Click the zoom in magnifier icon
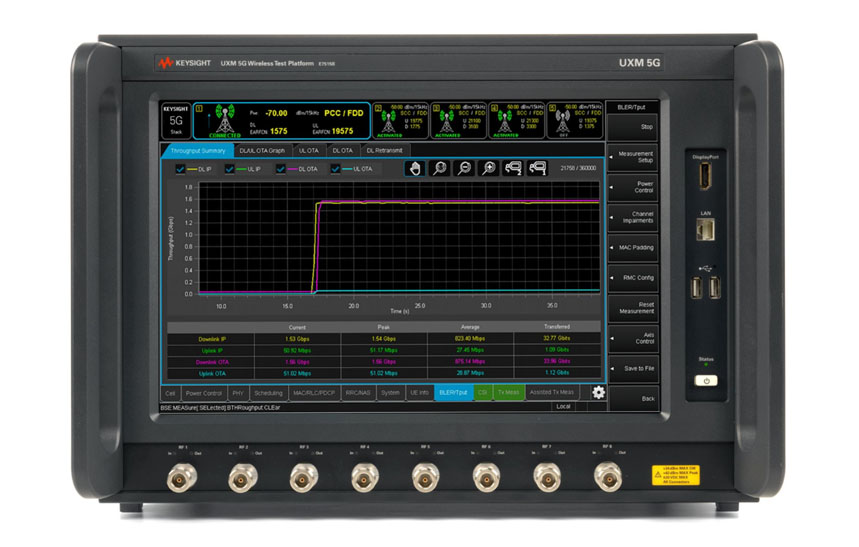859x547 pixels. click(x=488, y=169)
